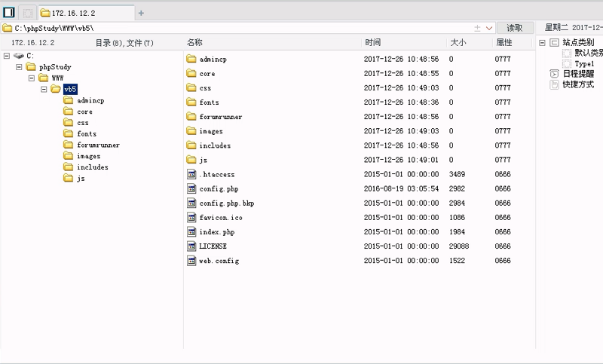
Task: Click admincp attribute 0777
Action: pyautogui.click(x=503, y=59)
